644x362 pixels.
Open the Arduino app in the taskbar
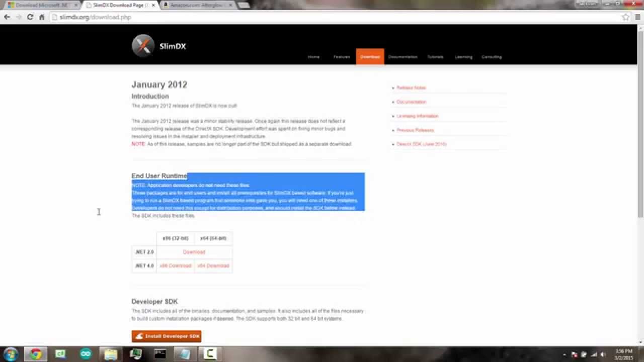point(86,354)
